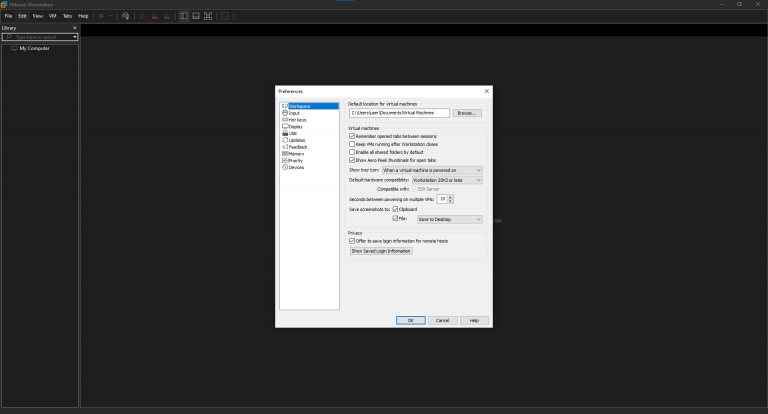This screenshot has width=768, height=414.
Task: Click the green Power On play icon
Action: [101, 16]
